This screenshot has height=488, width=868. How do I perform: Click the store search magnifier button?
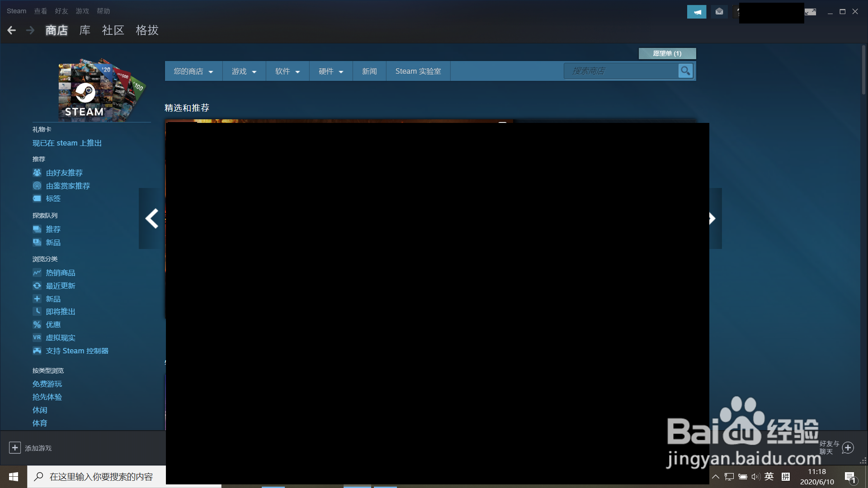(x=685, y=71)
